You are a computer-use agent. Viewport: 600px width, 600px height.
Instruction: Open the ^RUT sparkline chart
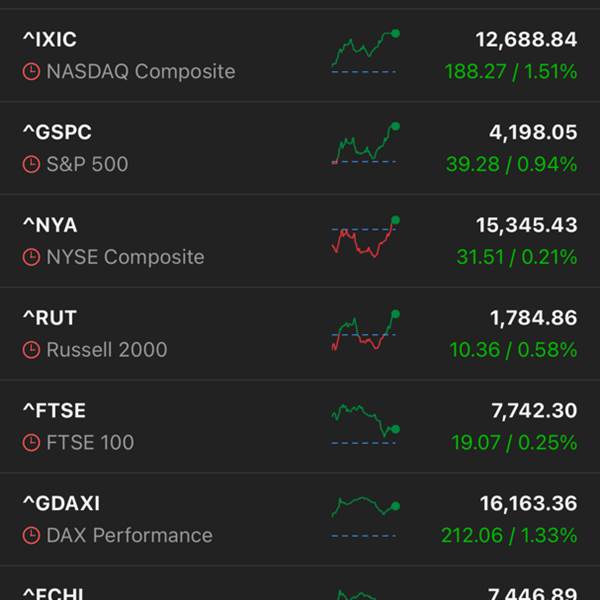point(365,330)
